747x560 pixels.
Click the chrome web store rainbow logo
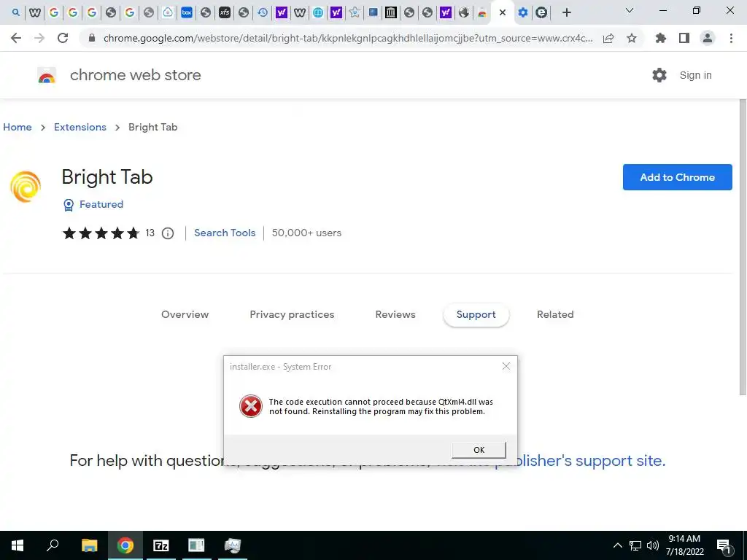[x=47, y=75]
